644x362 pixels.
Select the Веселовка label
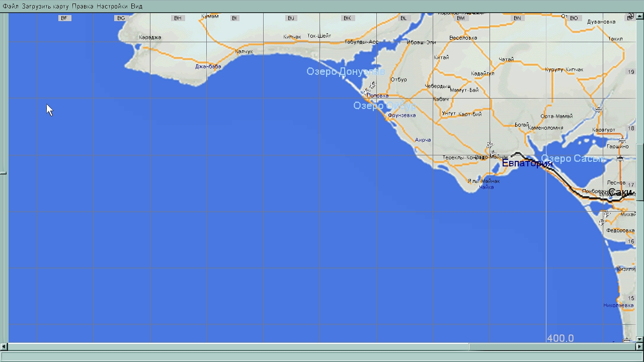point(463,38)
